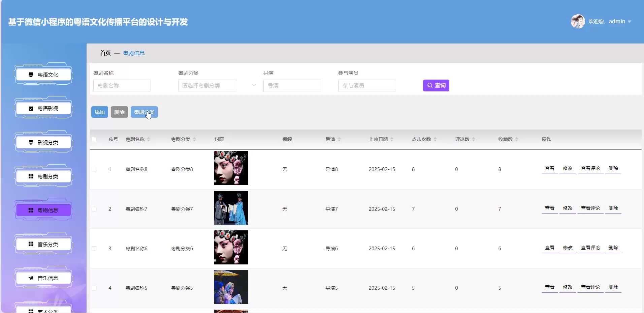Click the admin avatar picture

pos(578,21)
